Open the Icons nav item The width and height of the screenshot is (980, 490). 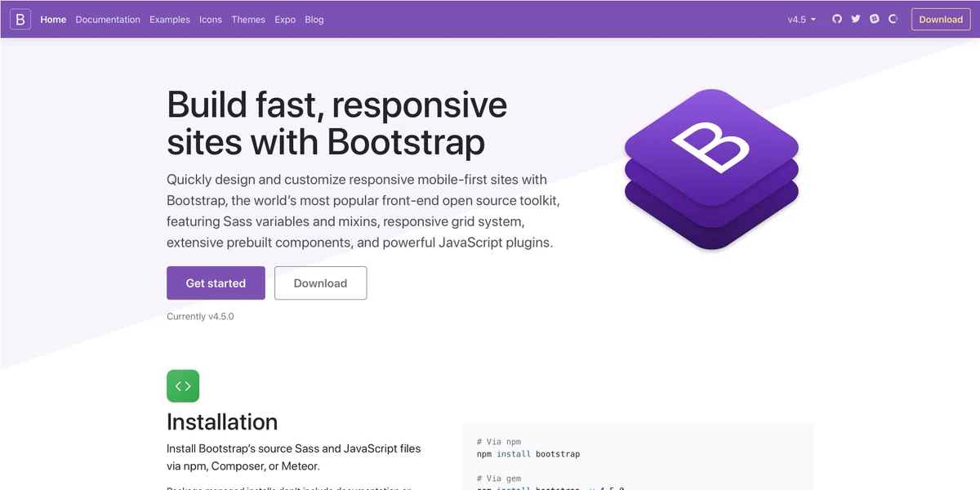coord(211,20)
